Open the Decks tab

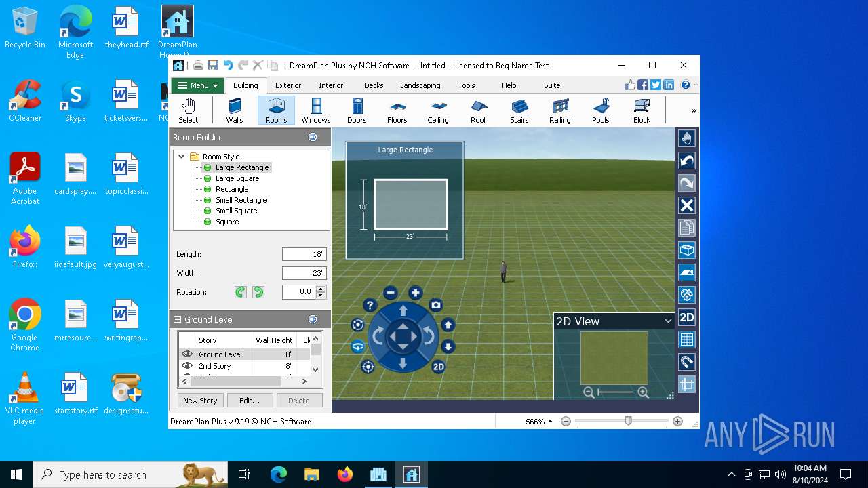374,85
